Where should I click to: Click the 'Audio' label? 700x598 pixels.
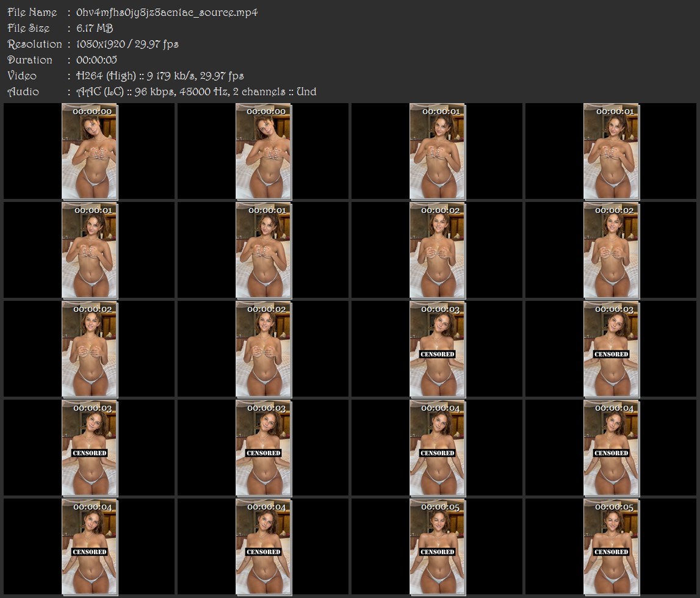(x=23, y=92)
